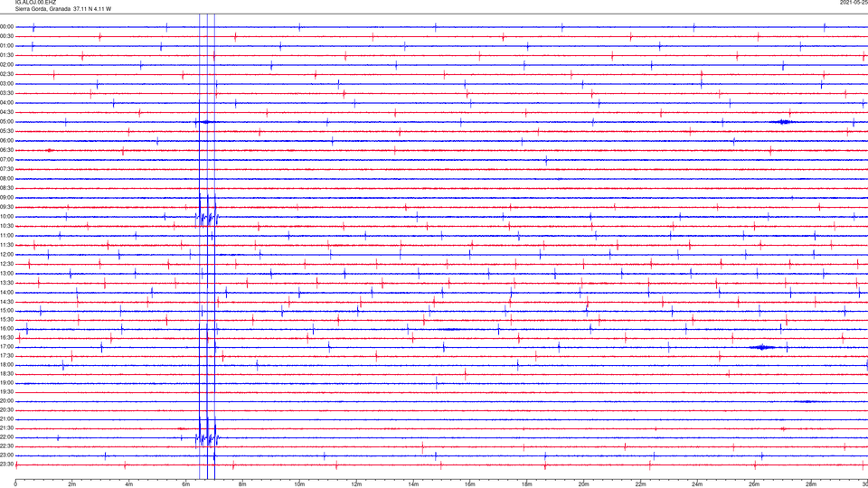868x488 pixels.
Task: Select the 01:30 trace time label
Action: coord(7,55)
